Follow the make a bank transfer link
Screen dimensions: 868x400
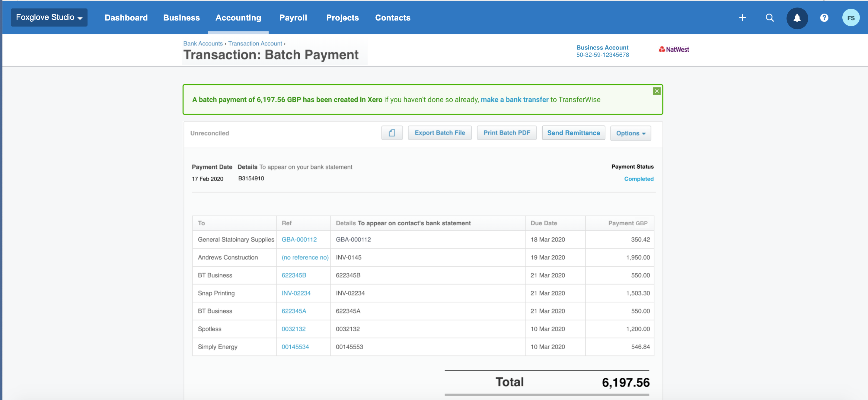click(x=514, y=100)
